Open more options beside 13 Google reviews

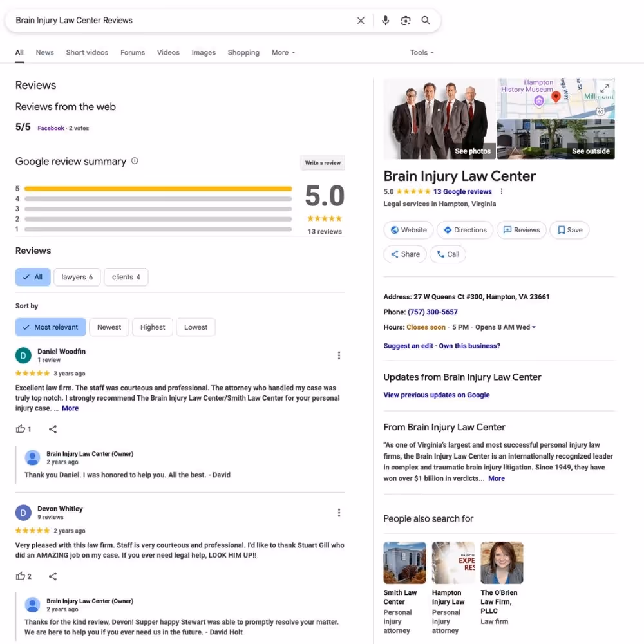501,191
